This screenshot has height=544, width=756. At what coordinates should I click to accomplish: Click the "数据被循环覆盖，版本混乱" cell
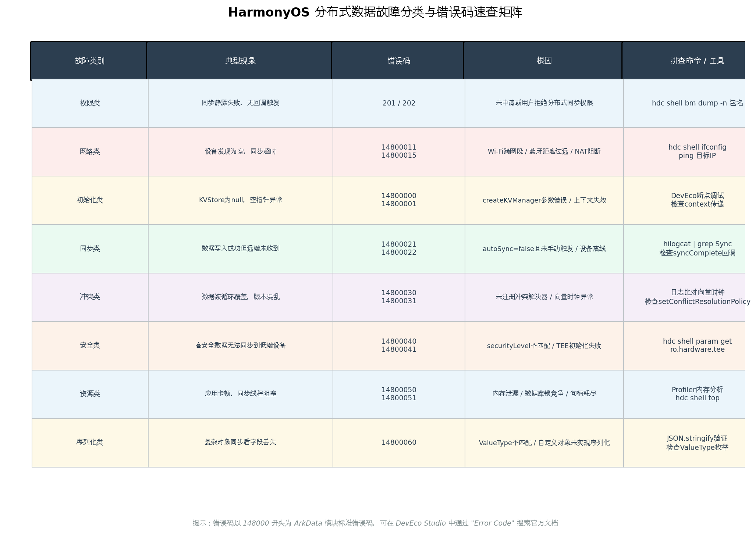point(241,297)
